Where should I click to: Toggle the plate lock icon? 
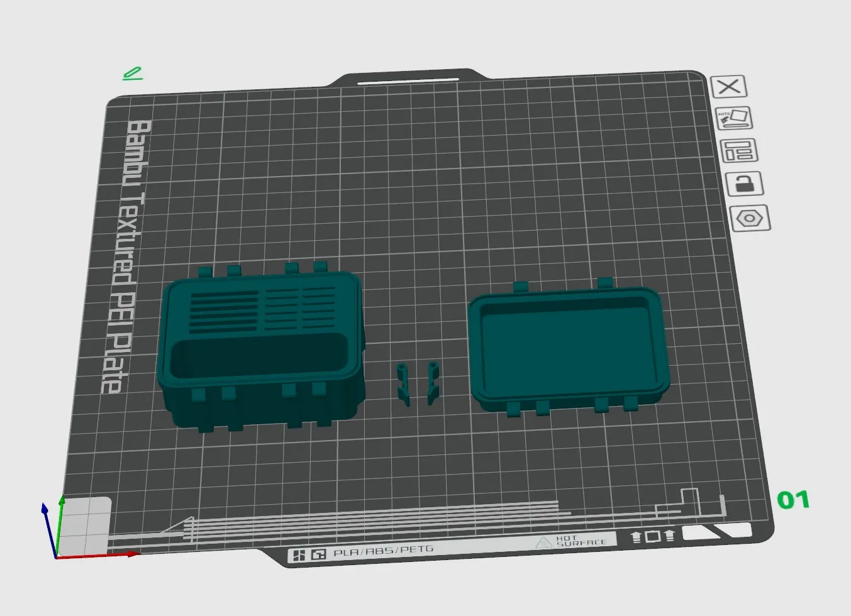[x=744, y=184]
